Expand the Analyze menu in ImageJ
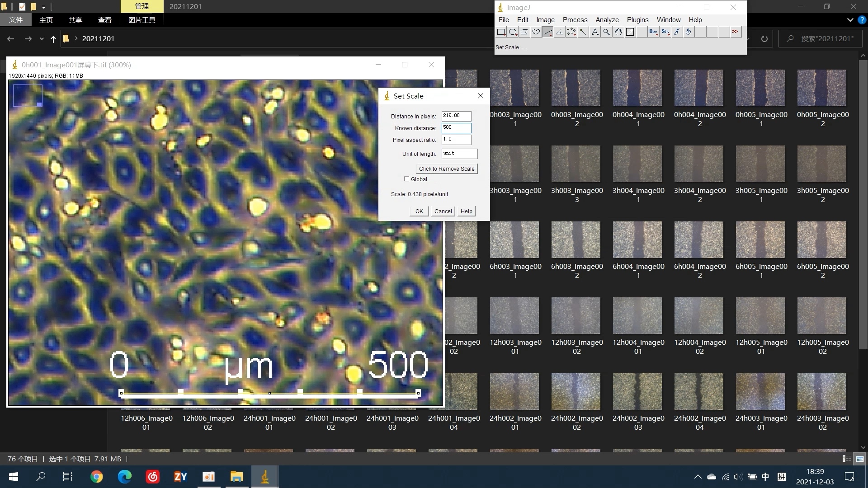 point(607,20)
